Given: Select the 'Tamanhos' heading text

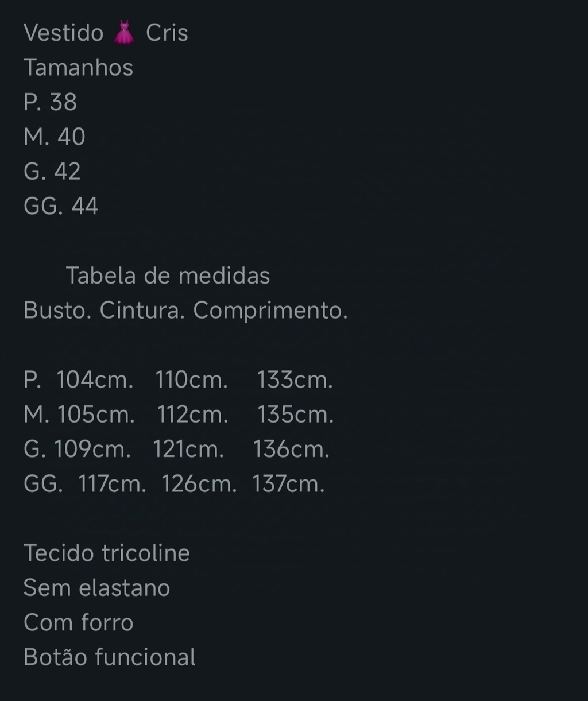Looking at the screenshot, I should point(79,68).
